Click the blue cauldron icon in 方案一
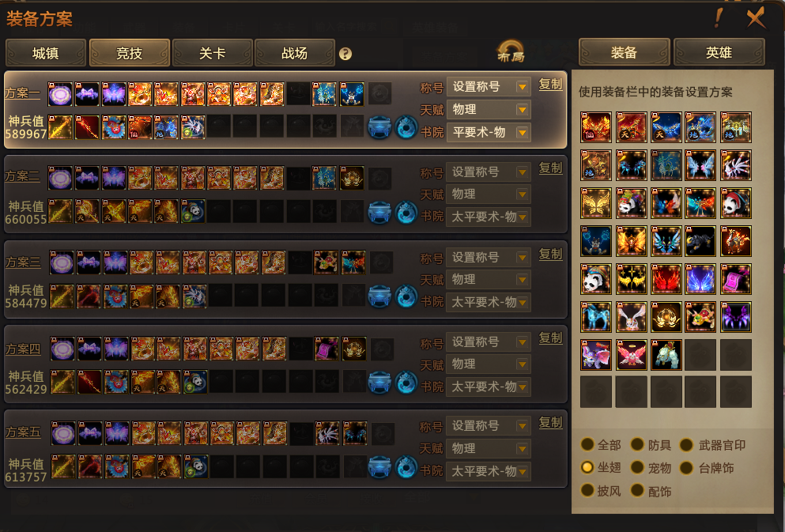The width and height of the screenshot is (785, 532). pos(379,127)
